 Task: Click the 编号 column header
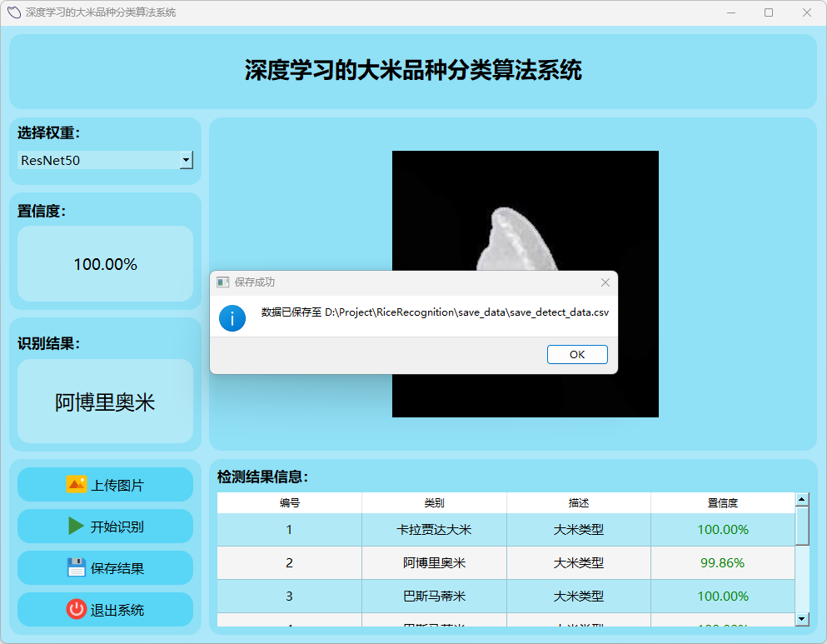coord(289,503)
